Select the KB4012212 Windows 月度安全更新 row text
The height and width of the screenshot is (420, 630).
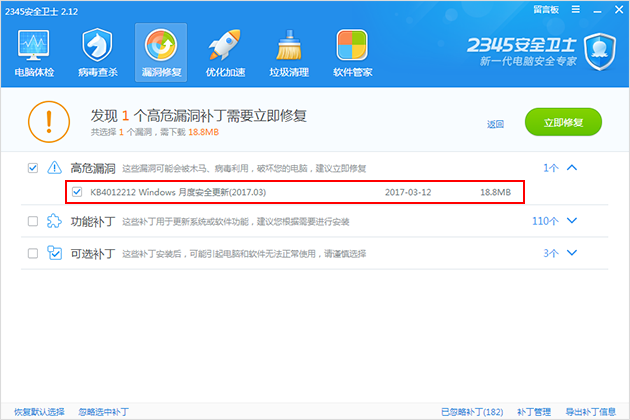[x=178, y=192]
